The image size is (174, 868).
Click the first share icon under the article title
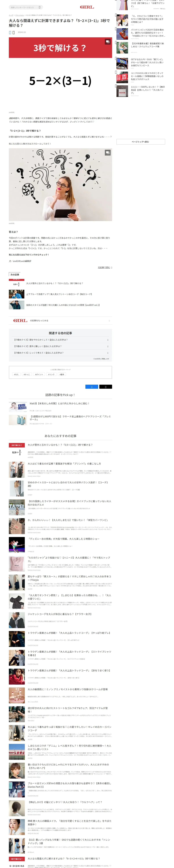click(x=10, y=33)
